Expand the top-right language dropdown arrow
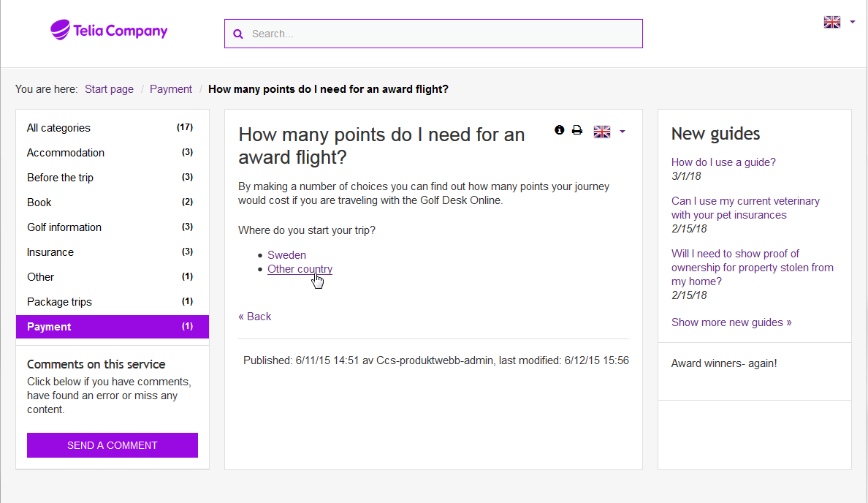Image resolution: width=868 pixels, height=503 pixels. pos(852,22)
